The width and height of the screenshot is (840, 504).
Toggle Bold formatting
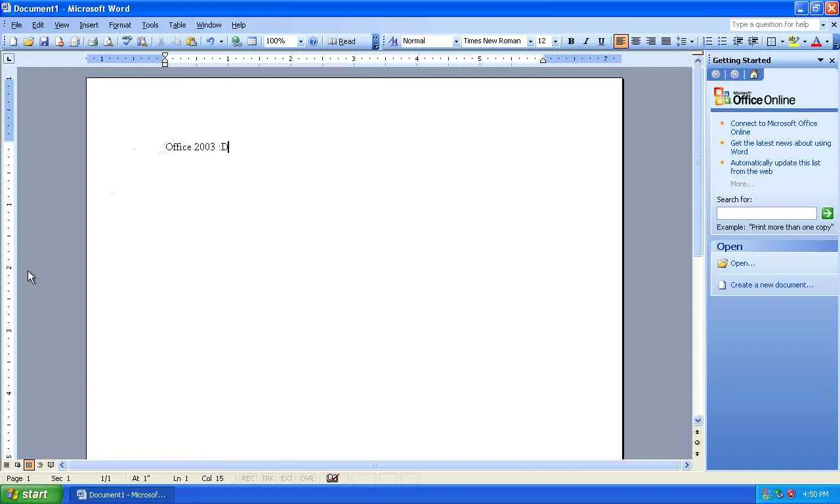click(x=571, y=41)
